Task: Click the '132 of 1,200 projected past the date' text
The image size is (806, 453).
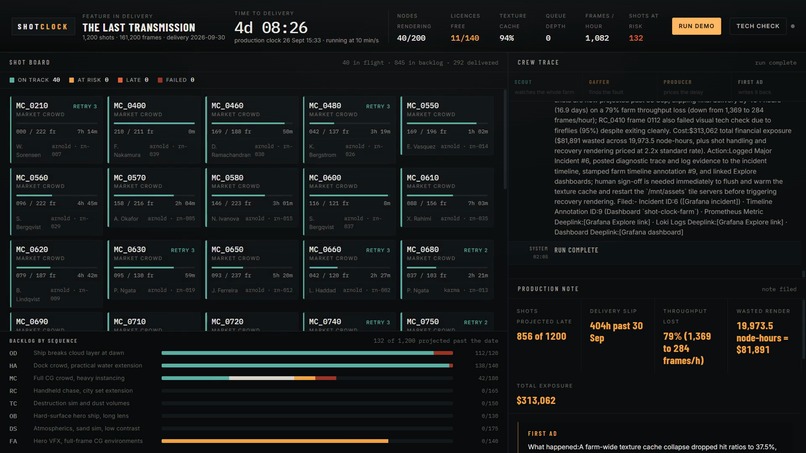Action: (x=435, y=341)
